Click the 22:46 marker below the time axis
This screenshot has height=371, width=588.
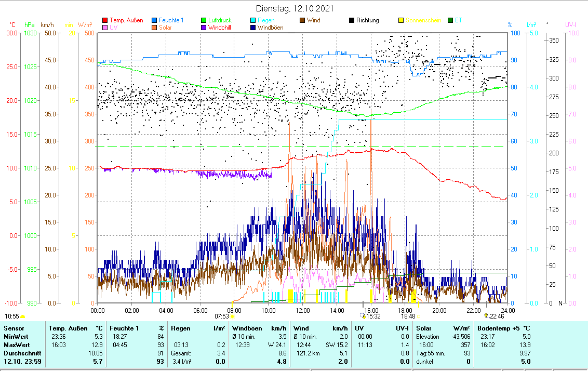tap(486, 315)
